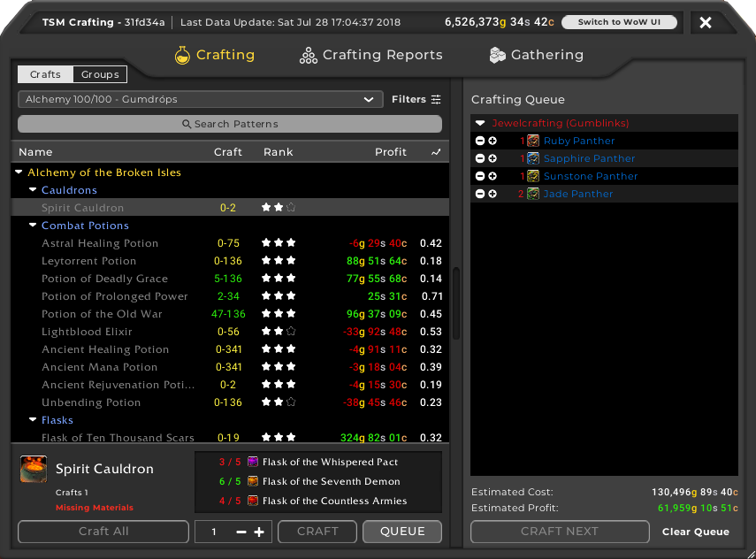Screen dimensions: 756x559
Task: Sort by the Craft column header
Action: point(227,152)
